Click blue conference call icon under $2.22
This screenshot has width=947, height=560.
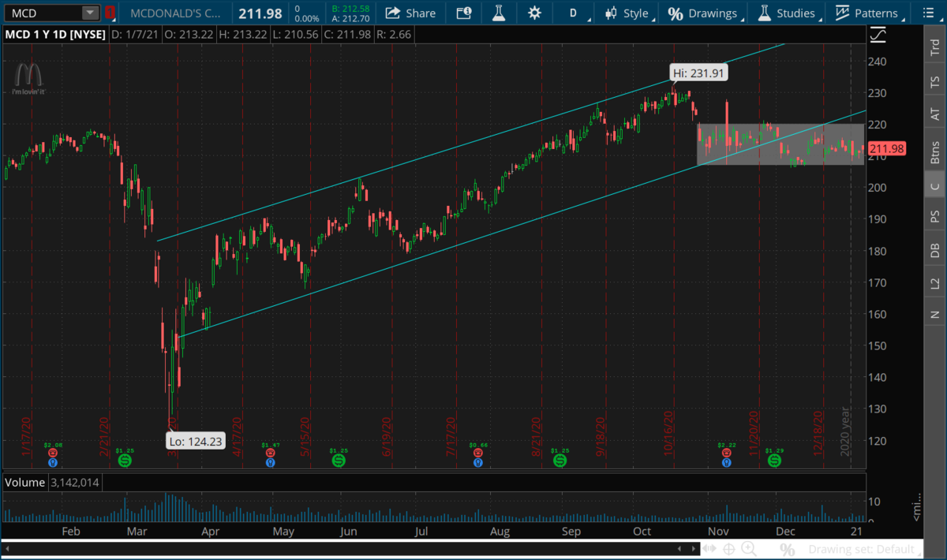tap(725, 463)
